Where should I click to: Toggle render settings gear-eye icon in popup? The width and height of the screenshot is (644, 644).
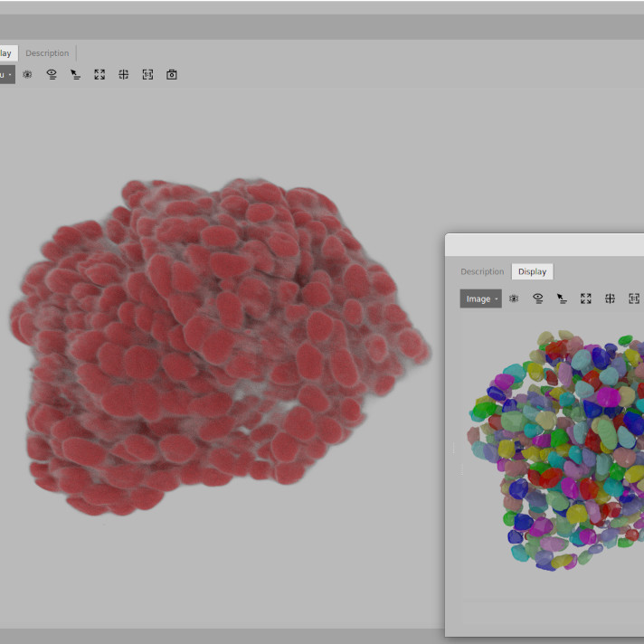(514, 298)
